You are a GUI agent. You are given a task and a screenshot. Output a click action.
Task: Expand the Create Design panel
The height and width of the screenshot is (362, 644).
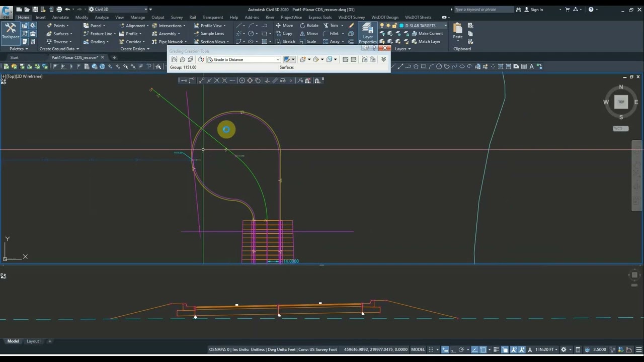(x=135, y=49)
